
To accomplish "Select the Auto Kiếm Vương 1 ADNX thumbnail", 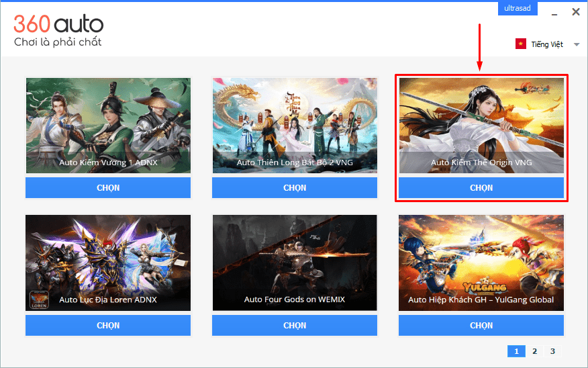I will pyautogui.click(x=108, y=126).
